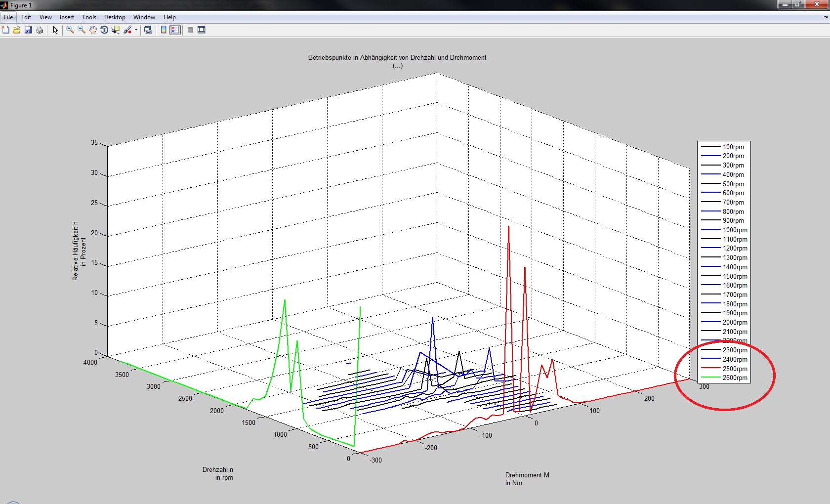Activate the Data Cursor tool
This screenshot has height=504, width=830.
(116, 30)
